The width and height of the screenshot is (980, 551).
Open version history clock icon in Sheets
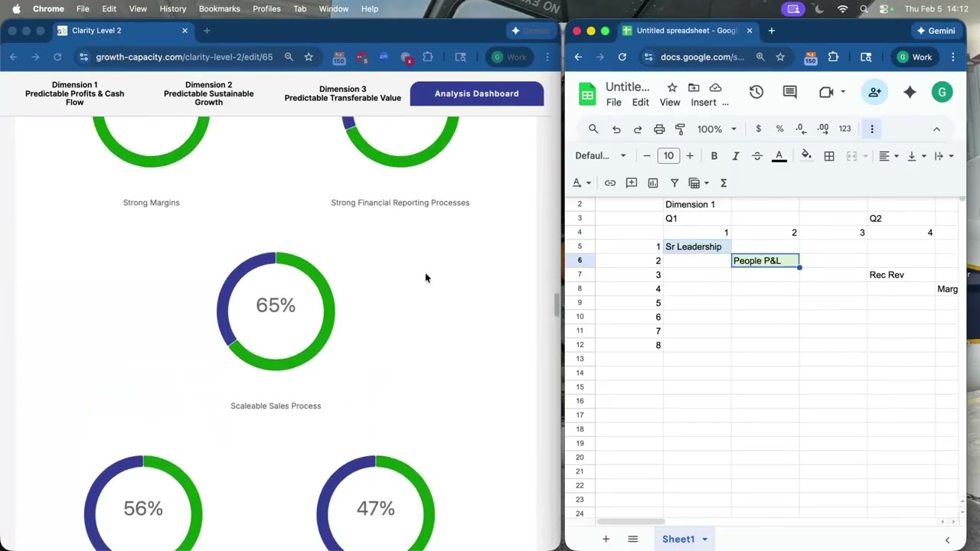pyautogui.click(x=756, y=92)
